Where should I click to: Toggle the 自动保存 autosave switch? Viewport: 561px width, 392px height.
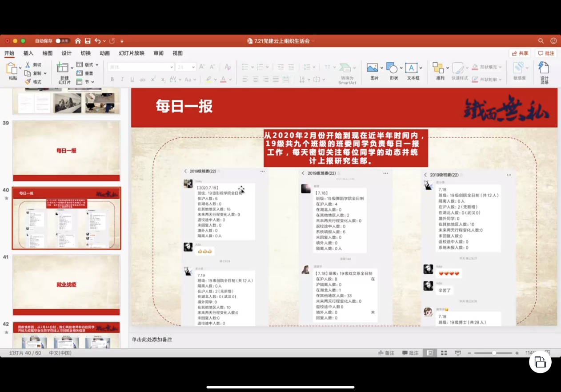point(62,41)
